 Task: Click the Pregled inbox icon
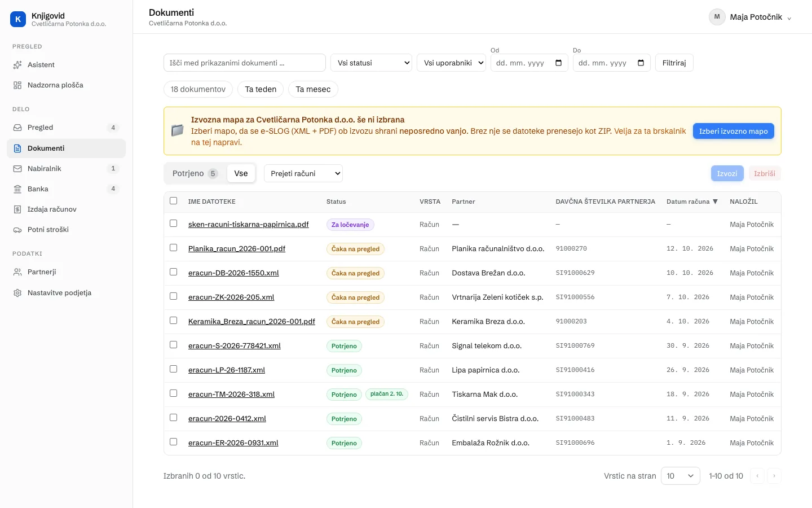tap(17, 128)
